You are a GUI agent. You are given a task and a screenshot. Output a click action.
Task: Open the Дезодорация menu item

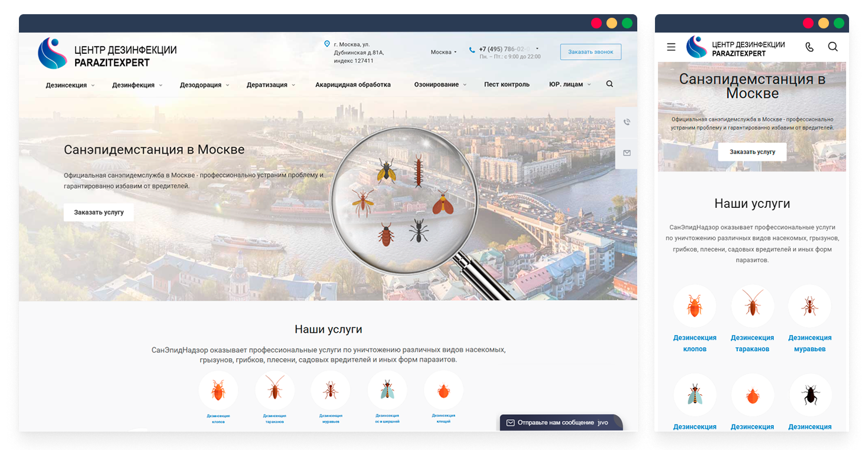(201, 85)
